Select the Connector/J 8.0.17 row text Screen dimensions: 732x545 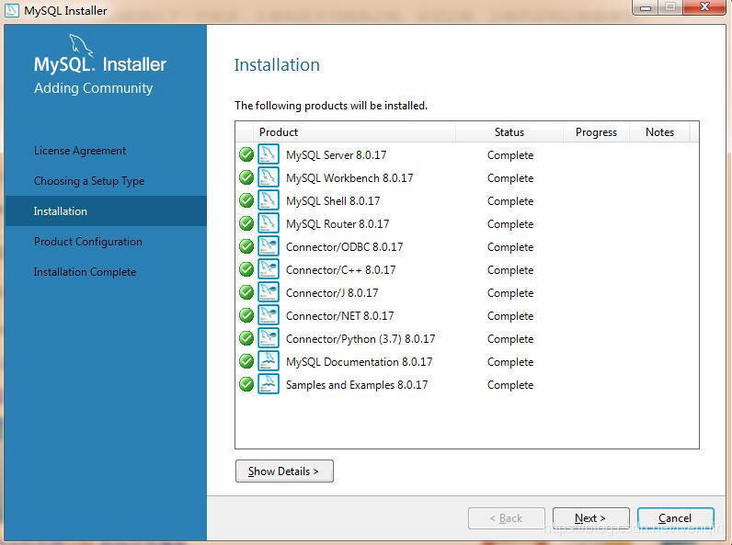coord(332,293)
